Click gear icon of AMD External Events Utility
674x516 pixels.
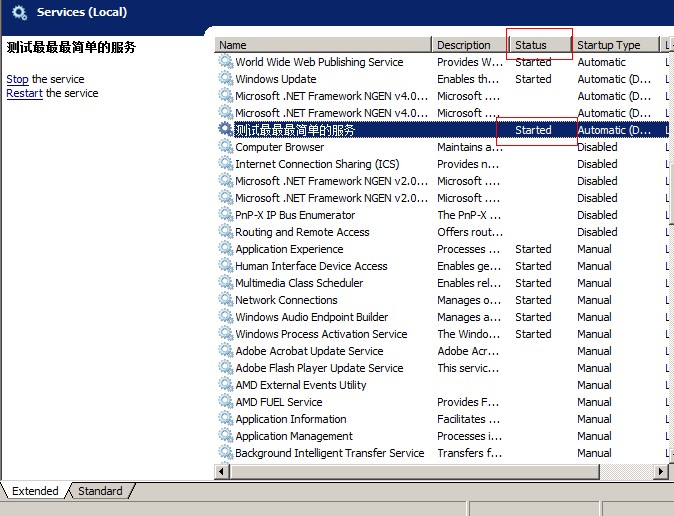226,384
